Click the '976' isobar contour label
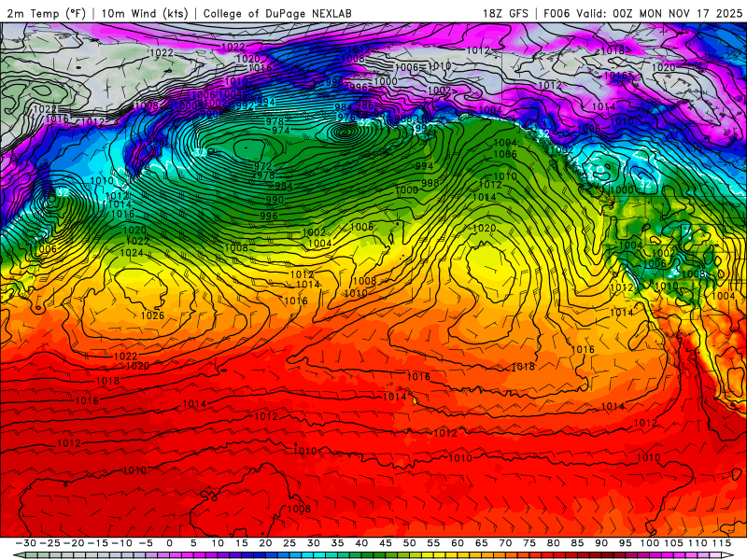 click(x=346, y=118)
